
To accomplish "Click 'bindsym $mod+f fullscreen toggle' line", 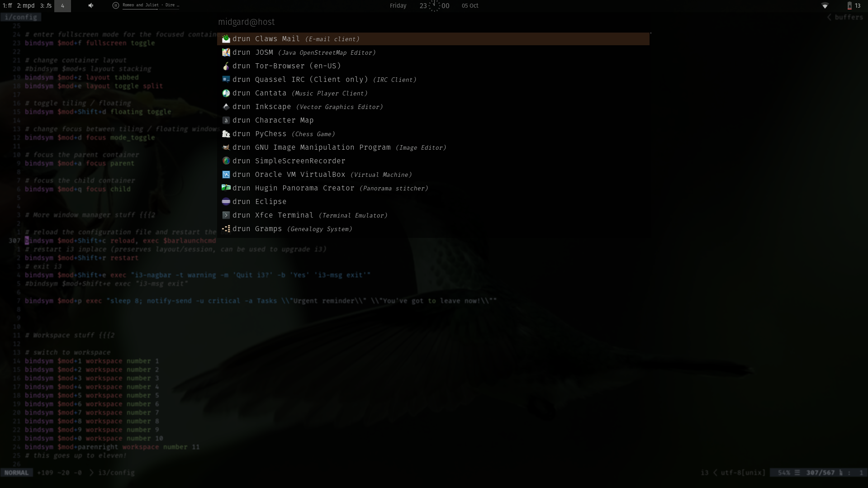I will pos(90,43).
